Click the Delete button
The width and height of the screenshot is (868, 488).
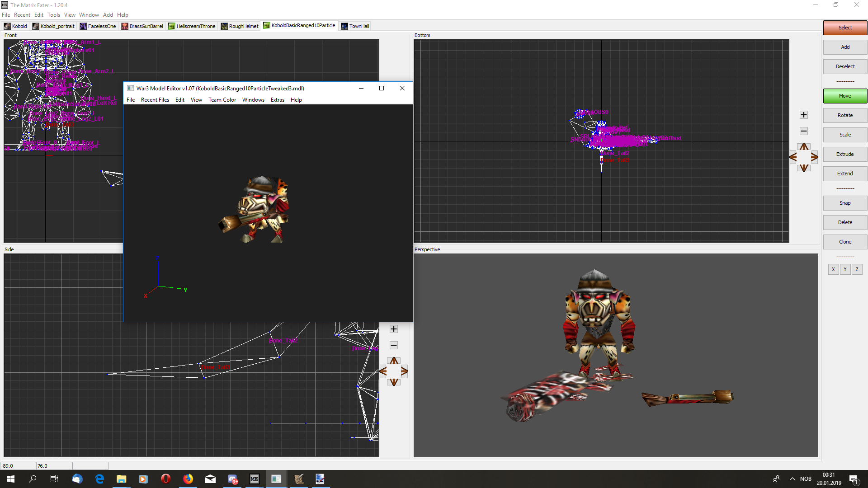pyautogui.click(x=845, y=222)
